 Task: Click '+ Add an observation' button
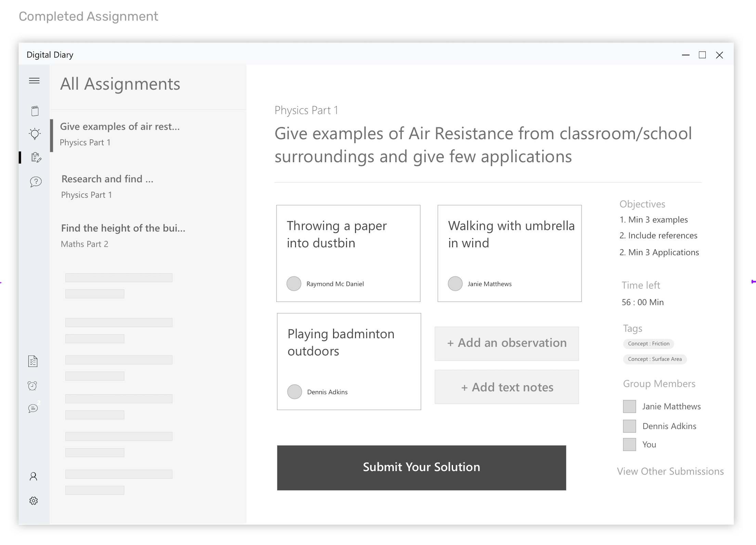coord(507,343)
